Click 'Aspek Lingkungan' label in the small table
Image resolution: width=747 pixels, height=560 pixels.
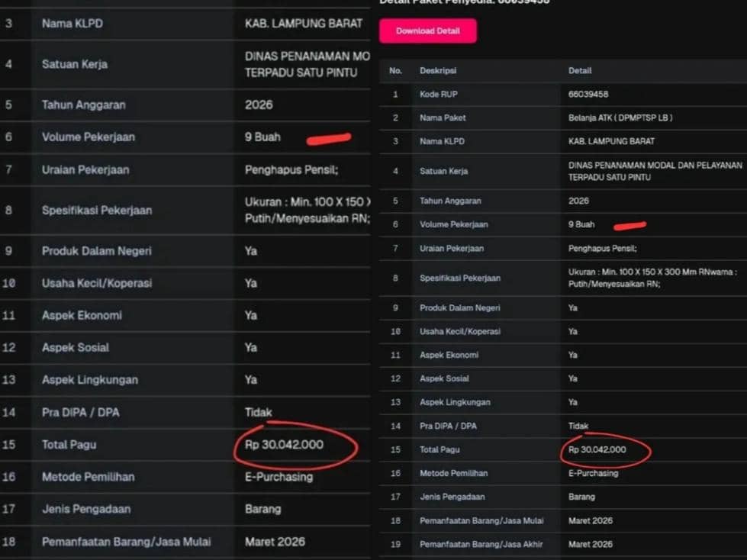click(455, 402)
